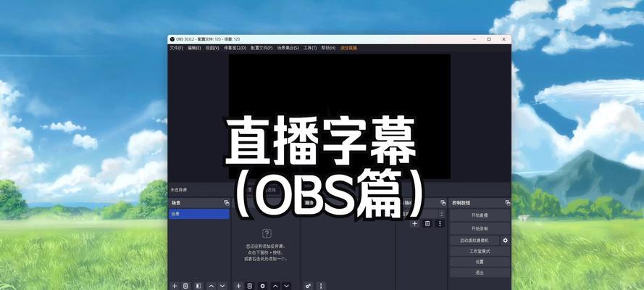
Task: Undock the 场景 panel with float icon
Action: pyautogui.click(x=226, y=203)
